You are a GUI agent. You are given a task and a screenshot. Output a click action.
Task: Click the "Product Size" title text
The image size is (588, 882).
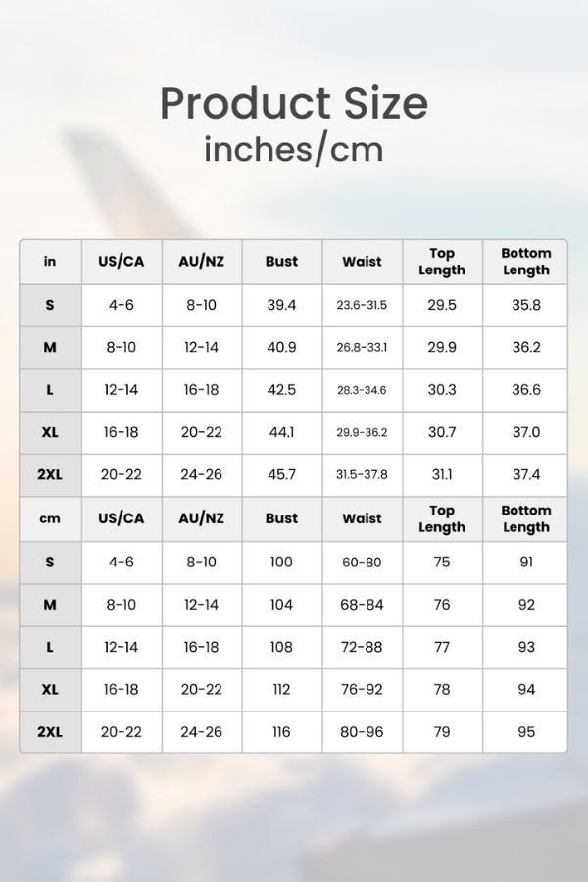[x=293, y=104]
